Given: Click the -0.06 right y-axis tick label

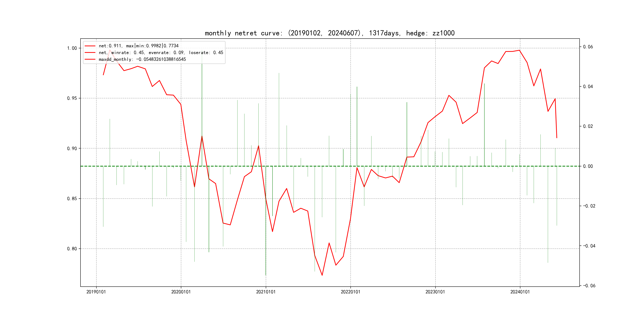Looking at the screenshot, I should click(589, 286).
